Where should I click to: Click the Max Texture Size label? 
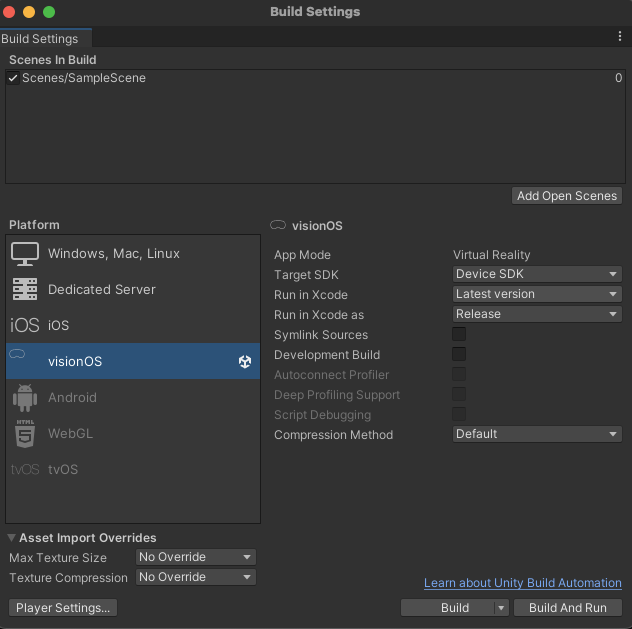click(58, 558)
